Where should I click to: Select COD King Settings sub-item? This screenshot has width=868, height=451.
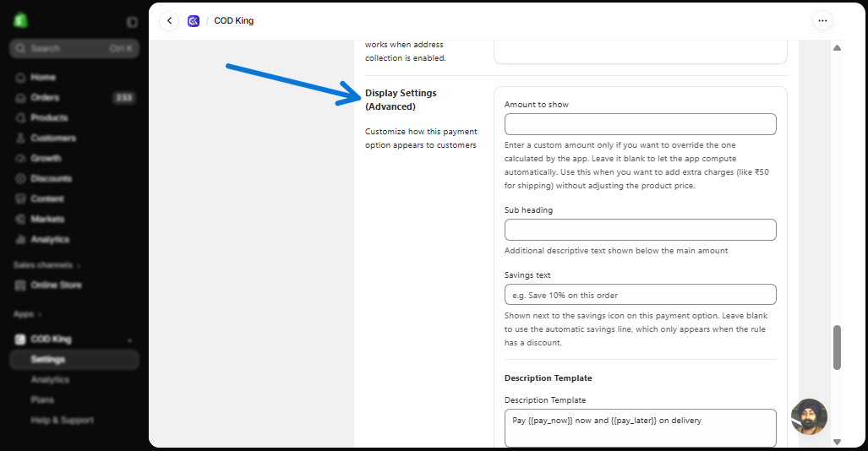74,360
